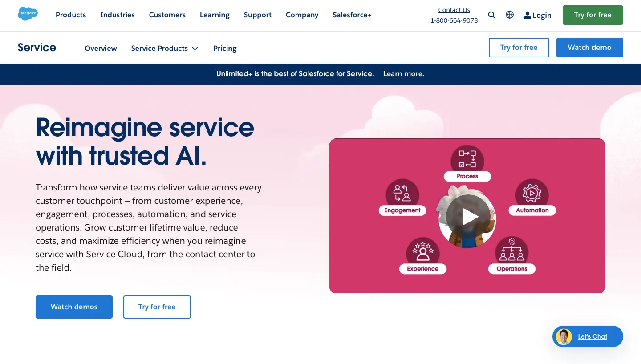This screenshot has height=364, width=641.
Task: Open the Learning menu
Action: pyautogui.click(x=215, y=15)
